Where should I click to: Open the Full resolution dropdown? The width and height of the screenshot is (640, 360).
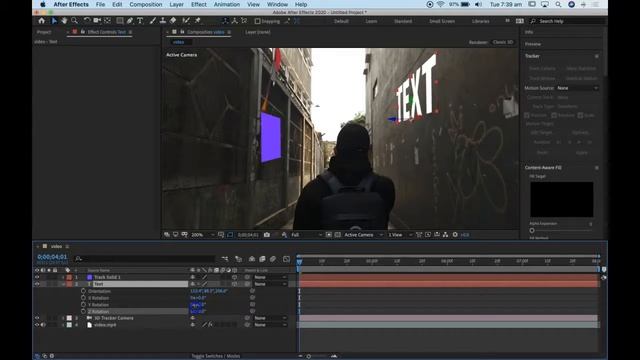click(x=306, y=235)
